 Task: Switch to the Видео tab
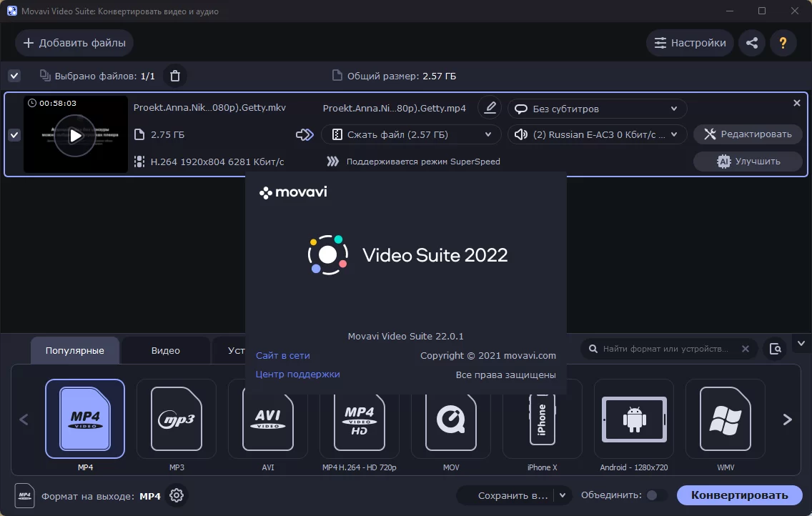[x=166, y=350]
